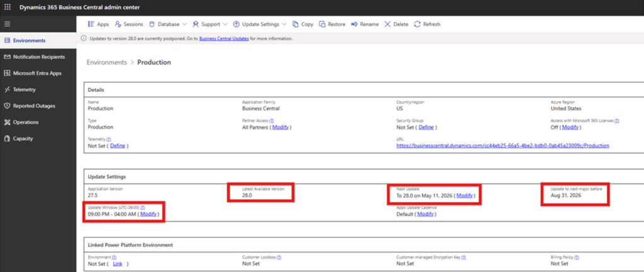
Task: Open help tooltip next to Update Window
Action: point(143,208)
